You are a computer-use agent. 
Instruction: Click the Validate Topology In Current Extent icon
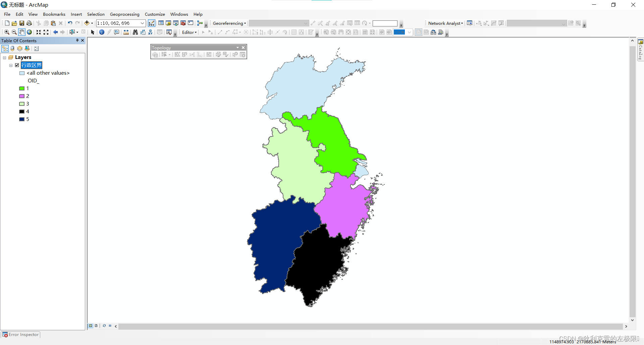(x=218, y=55)
